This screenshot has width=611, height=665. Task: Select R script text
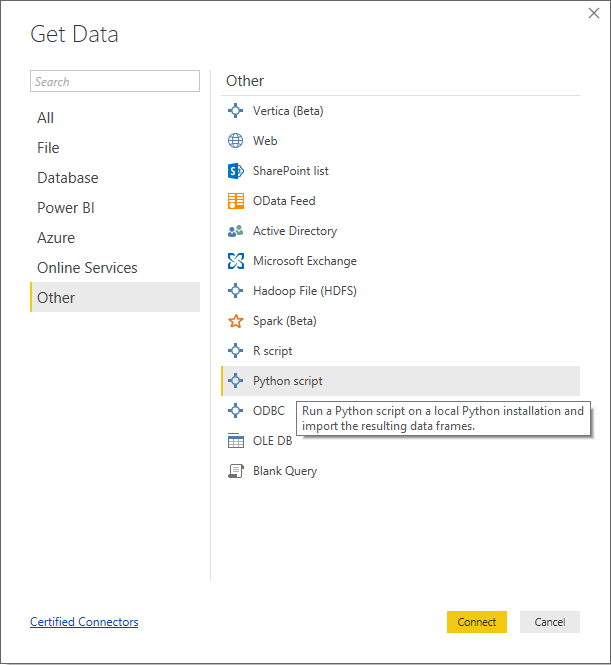point(273,351)
